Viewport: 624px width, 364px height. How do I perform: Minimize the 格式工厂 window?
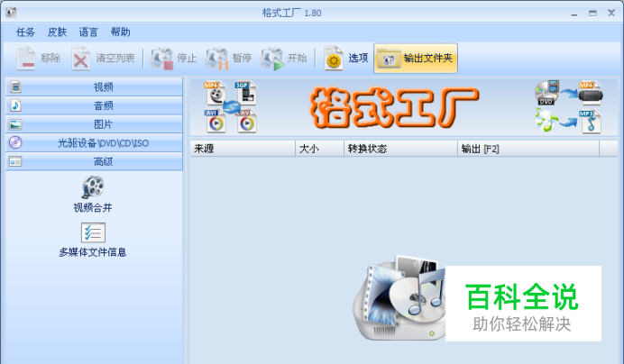(574, 14)
